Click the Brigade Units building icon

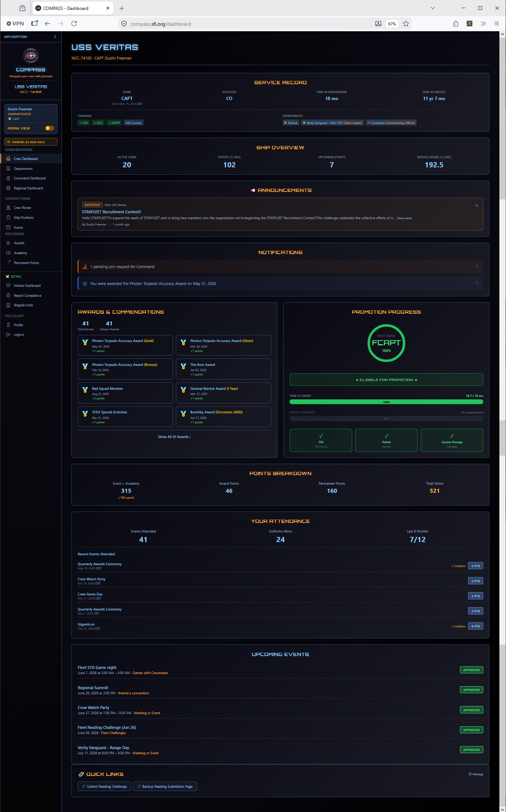[x=8, y=305]
